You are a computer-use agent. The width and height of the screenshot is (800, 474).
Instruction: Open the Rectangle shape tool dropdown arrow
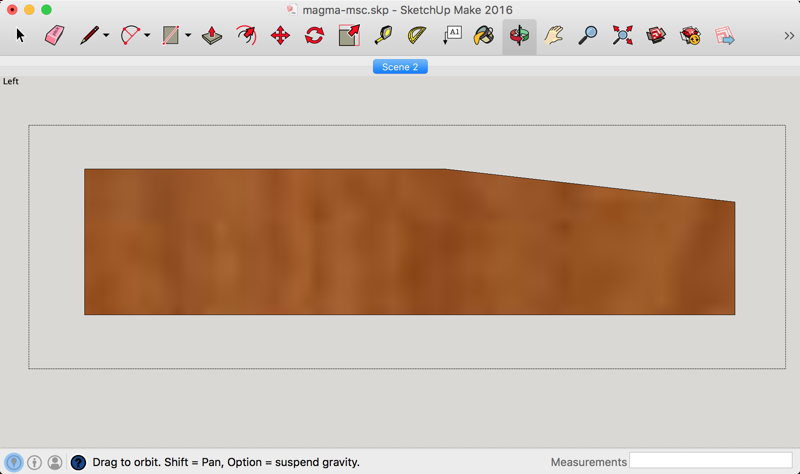188,37
